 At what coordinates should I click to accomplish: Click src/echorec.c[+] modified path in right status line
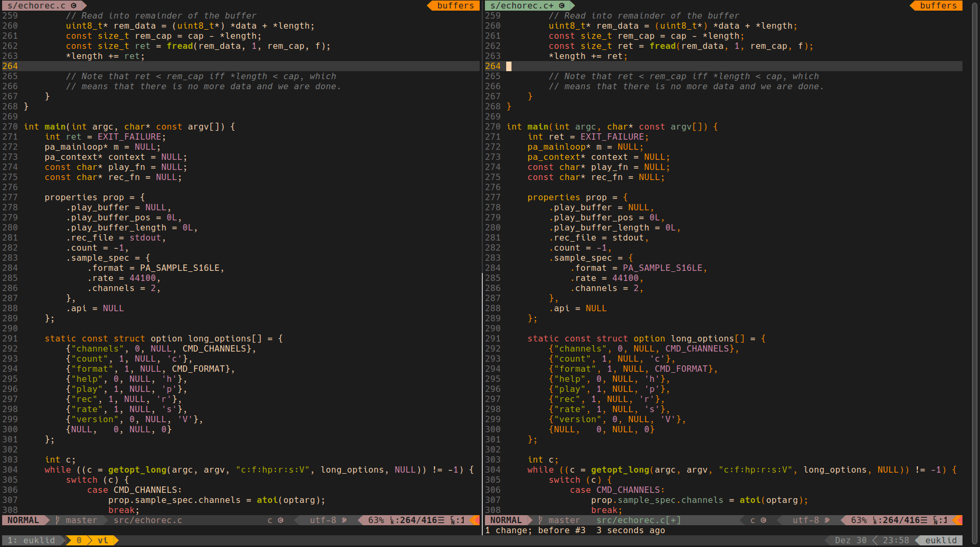pyautogui.click(x=639, y=520)
